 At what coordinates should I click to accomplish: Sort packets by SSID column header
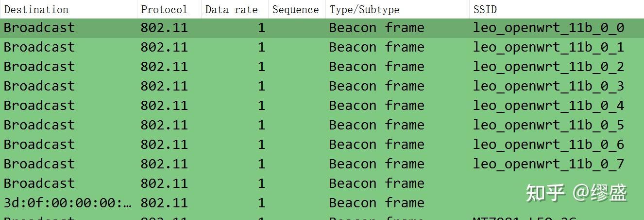(x=557, y=9)
